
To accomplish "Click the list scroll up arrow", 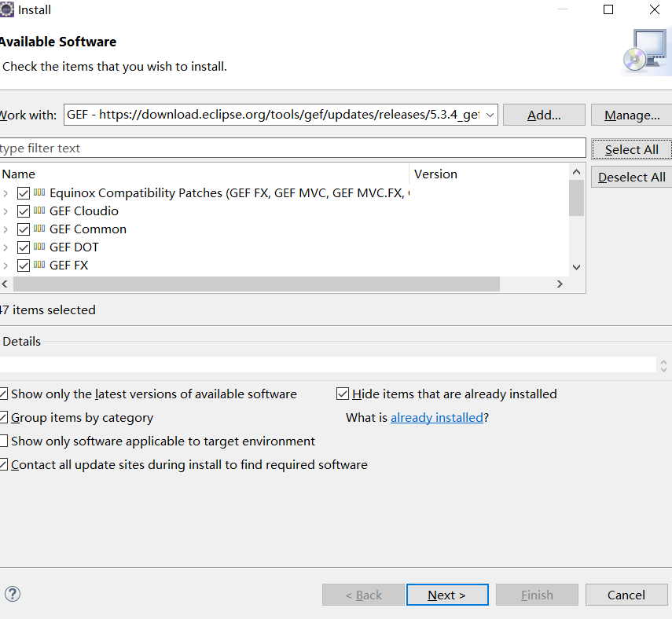I will [576, 172].
